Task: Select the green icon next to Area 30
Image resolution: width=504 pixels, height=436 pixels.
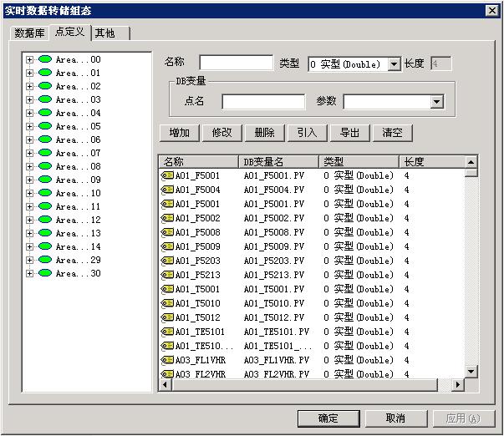Action: point(45,273)
